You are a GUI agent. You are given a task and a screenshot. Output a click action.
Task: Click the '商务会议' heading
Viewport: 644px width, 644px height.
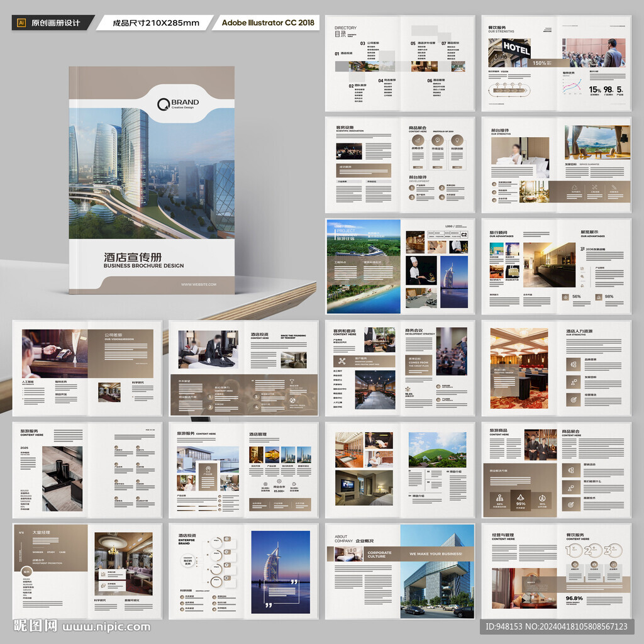pos(414,330)
